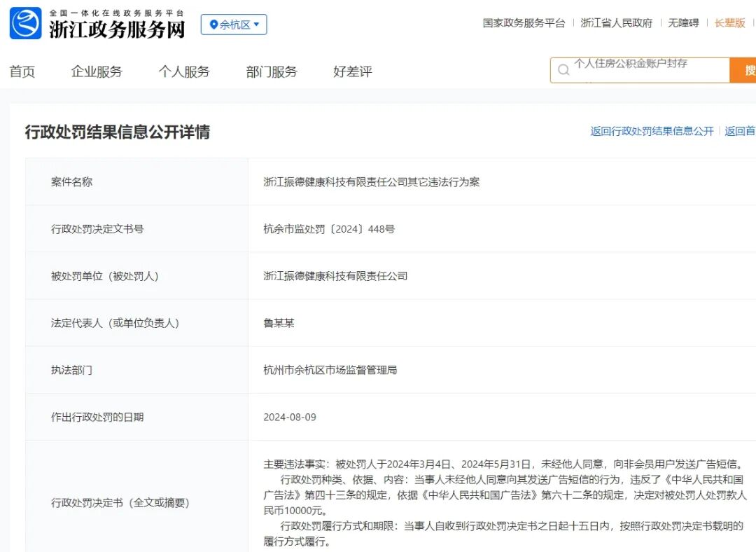This screenshot has height=552, width=756.
Task: Enable 无障碍 accessibility mode
Action: pos(683,23)
